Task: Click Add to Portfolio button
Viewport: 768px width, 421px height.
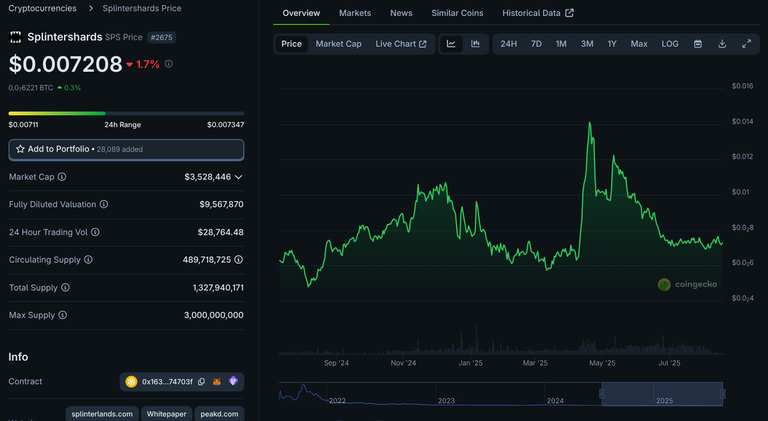Action: click(126, 149)
